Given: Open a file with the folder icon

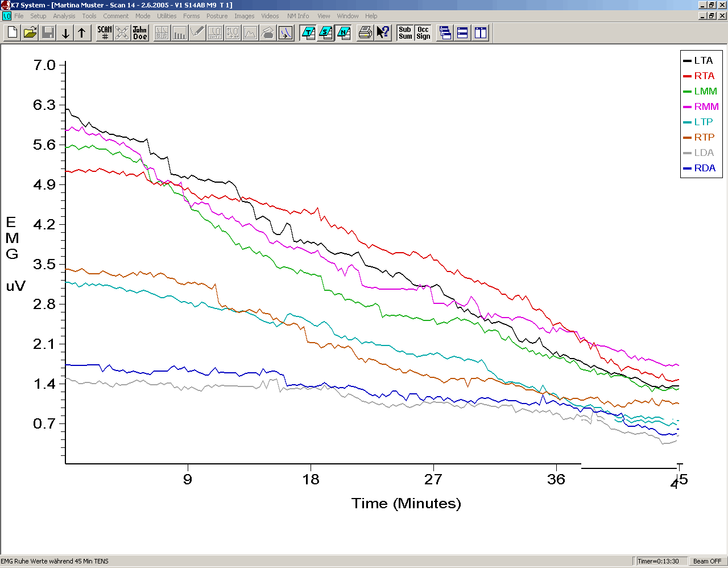Looking at the screenshot, I should (x=30, y=33).
